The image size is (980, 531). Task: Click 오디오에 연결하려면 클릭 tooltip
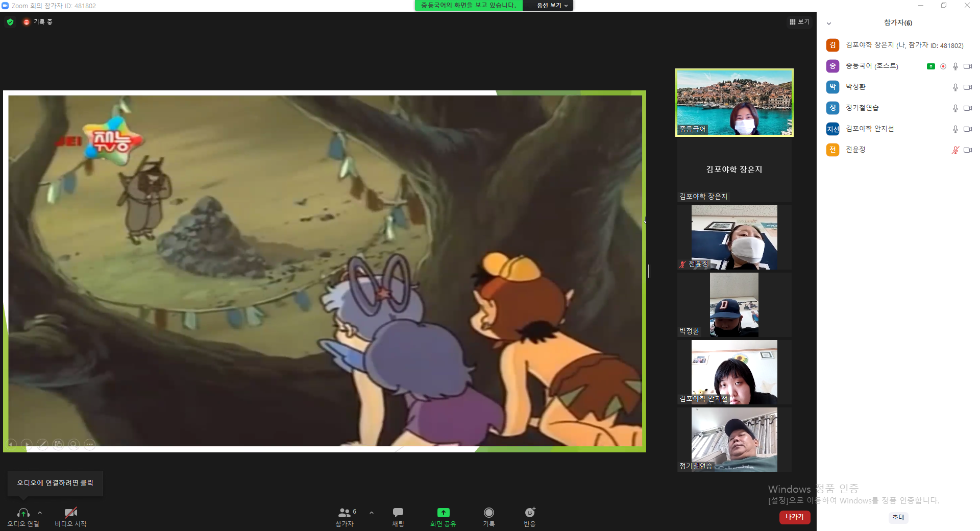tap(55, 483)
